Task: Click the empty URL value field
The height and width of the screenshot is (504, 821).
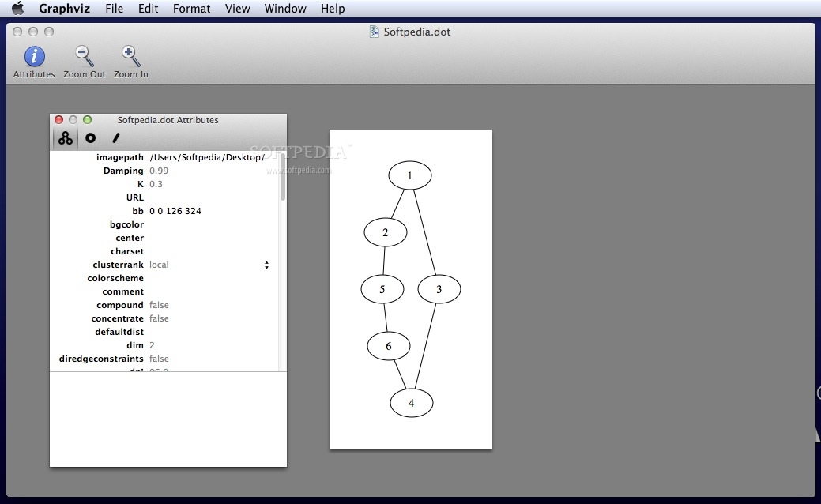Action: tap(212, 197)
